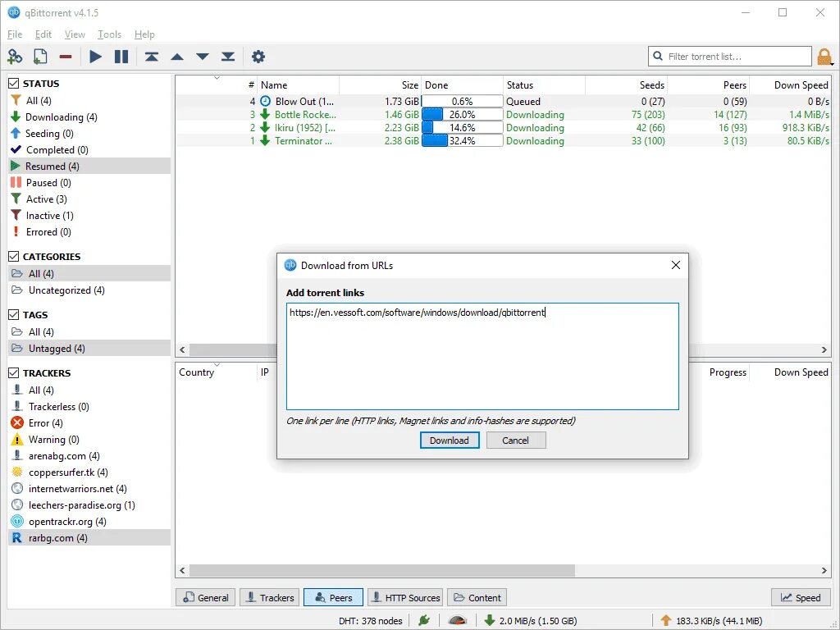The width and height of the screenshot is (840, 630).
Task: Select the rarbg.com (4) tracker
Action: click(89, 538)
